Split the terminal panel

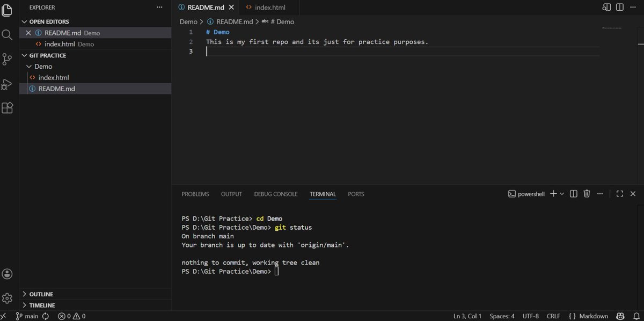click(x=573, y=194)
